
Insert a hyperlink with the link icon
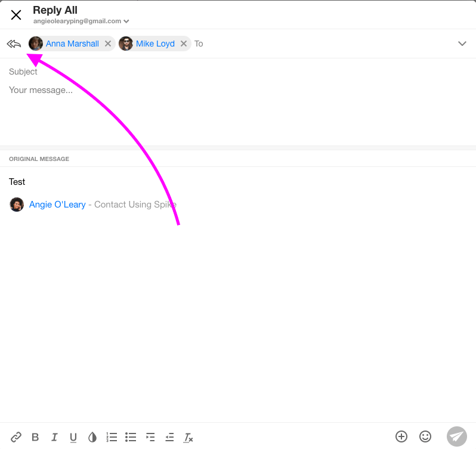16,437
